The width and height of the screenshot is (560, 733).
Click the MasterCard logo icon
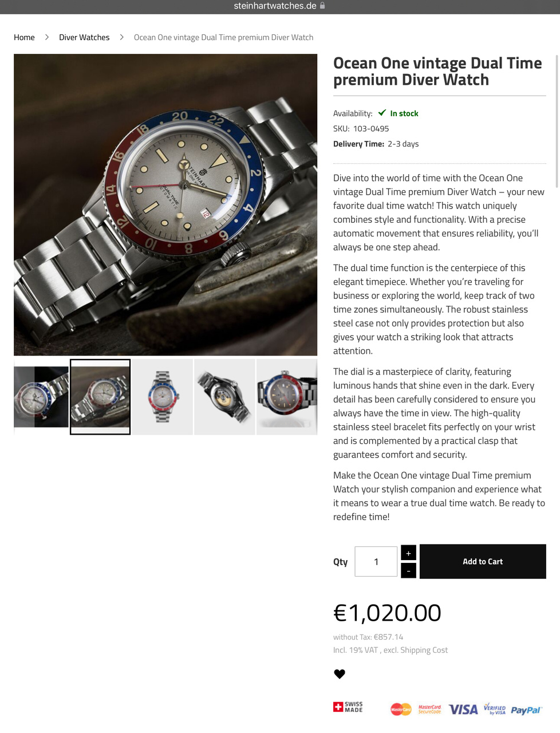click(401, 710)
